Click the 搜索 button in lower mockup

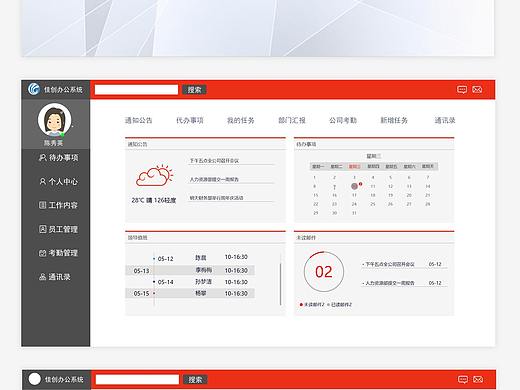pyautogui.click(x=195, y=380)
